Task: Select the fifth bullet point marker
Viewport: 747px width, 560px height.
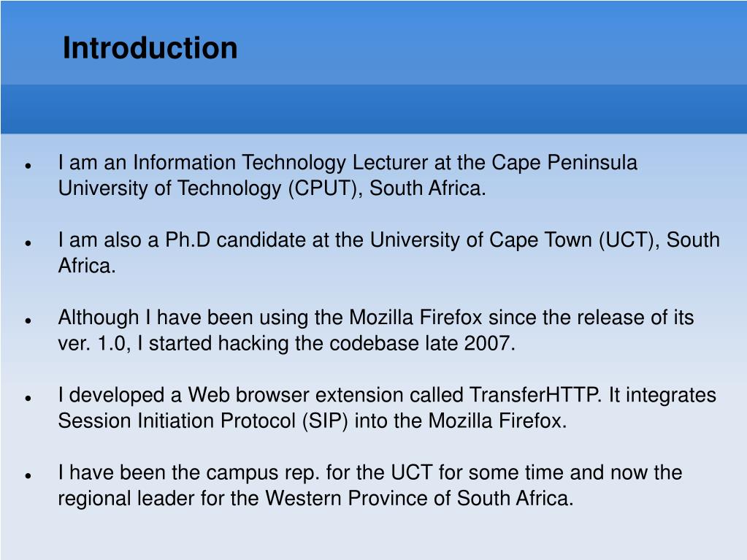Action: (x=28, y=476)
